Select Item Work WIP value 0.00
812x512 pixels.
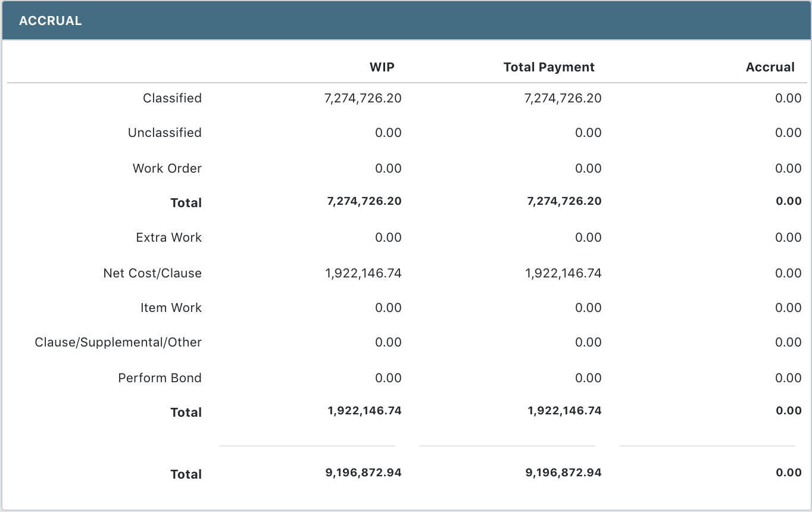click(388, 308)
